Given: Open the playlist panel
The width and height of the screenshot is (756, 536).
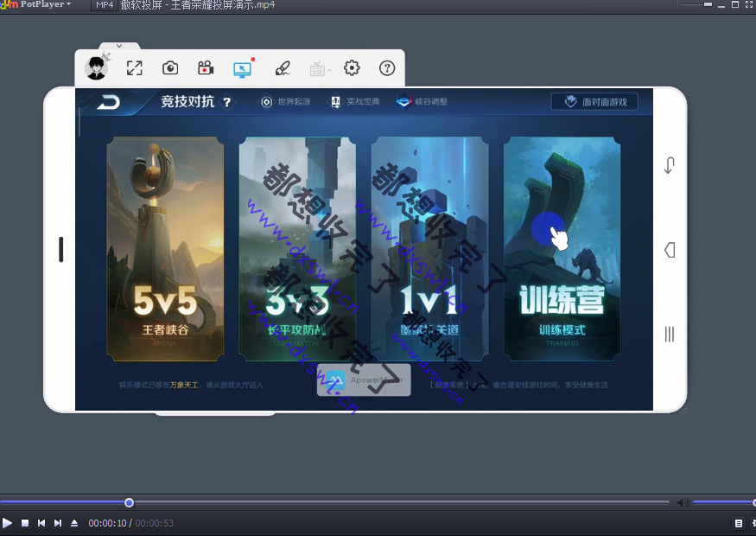Looking at the screenshot, I should [x=738, y=523].
